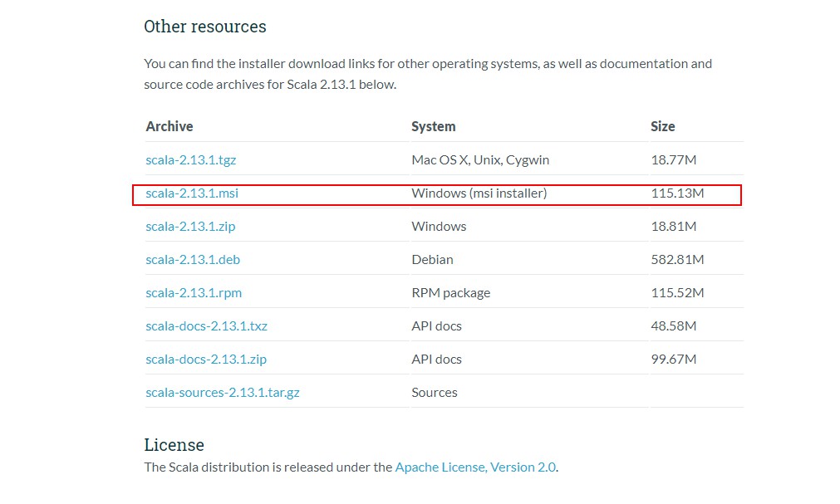
Task: Click the System column header
Action: 434,127
